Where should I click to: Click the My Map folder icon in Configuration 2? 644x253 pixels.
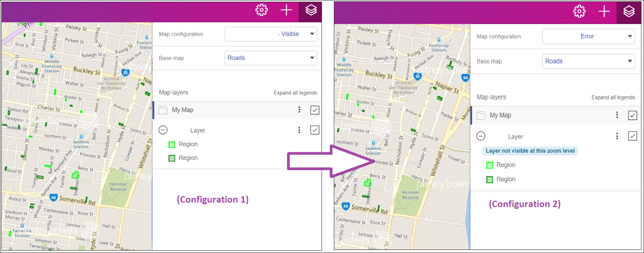481,115
